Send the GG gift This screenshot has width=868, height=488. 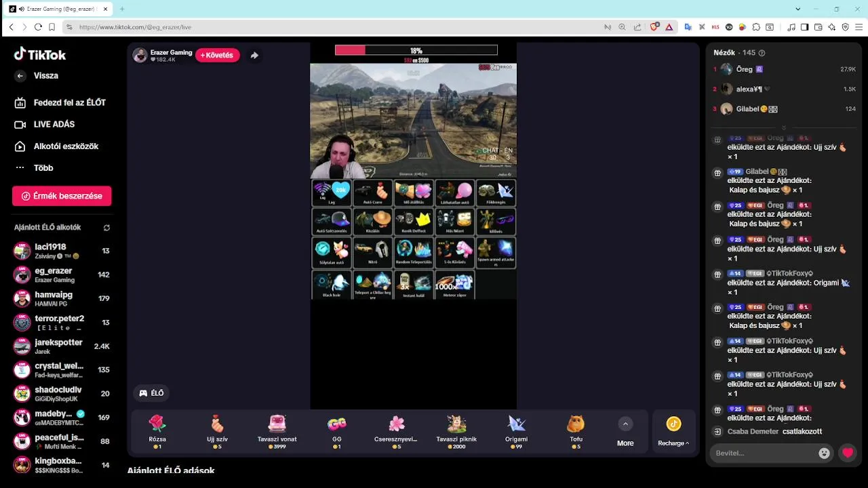point(337,432)
